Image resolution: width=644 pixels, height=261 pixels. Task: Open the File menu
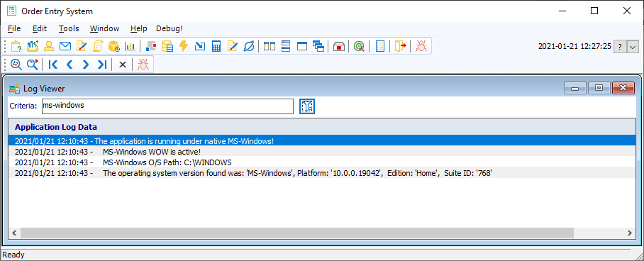(14, 28)
